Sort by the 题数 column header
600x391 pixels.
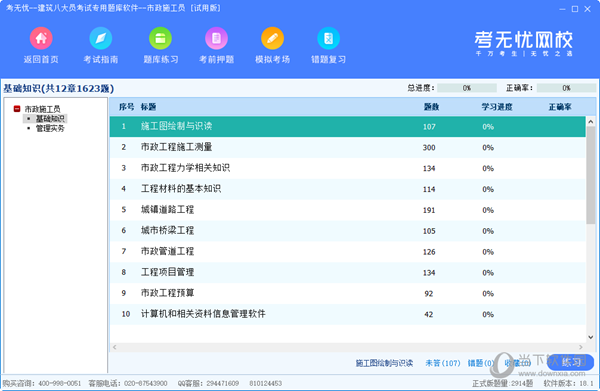point(431,107)
